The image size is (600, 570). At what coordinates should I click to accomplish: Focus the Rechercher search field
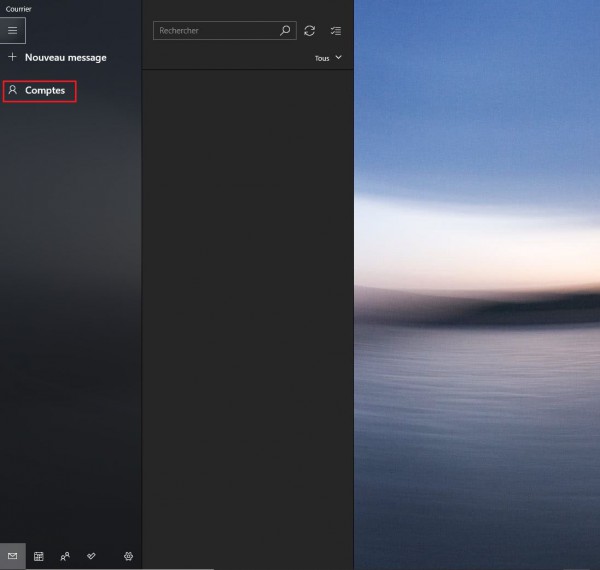click(x=215, y=31)
